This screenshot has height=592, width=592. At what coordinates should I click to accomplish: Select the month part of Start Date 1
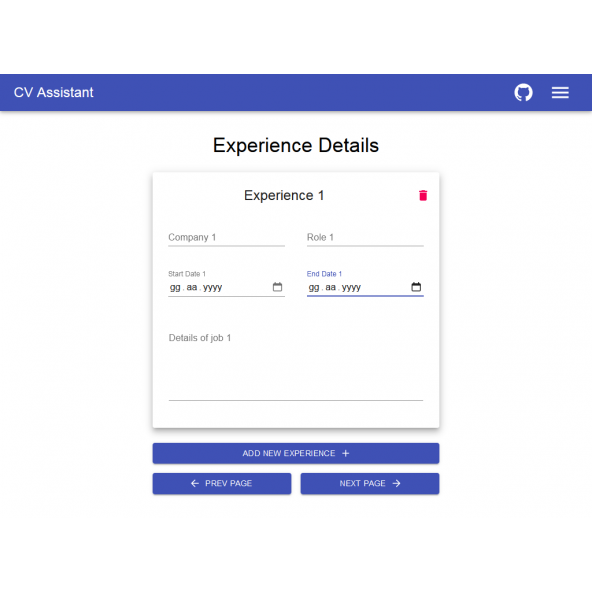192,287
